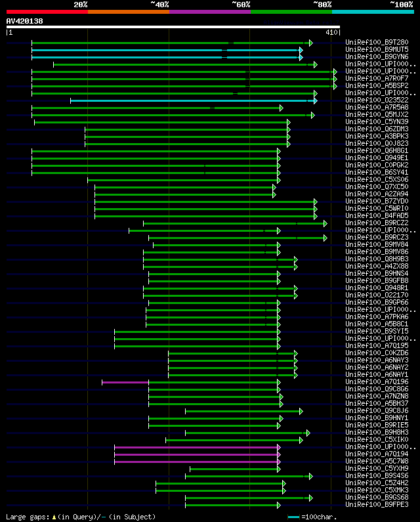Select the UniRef100_Q7XC50 label
This screenshot has height=522, width=420.
(377, 186)
